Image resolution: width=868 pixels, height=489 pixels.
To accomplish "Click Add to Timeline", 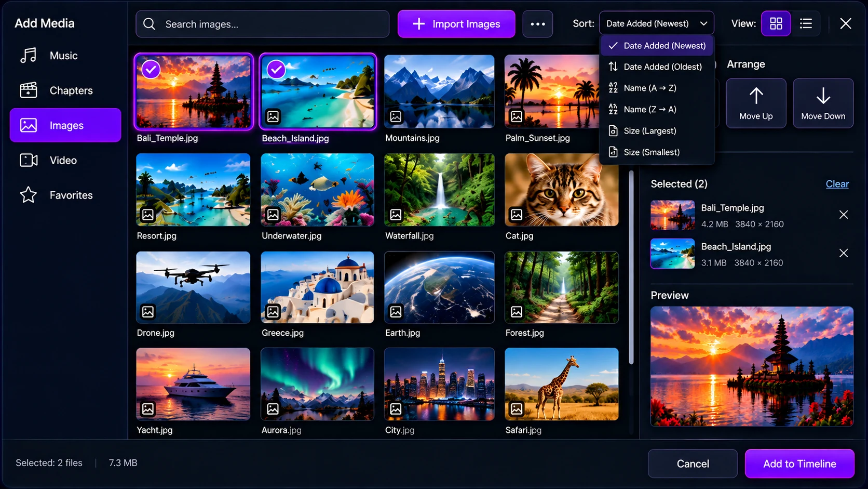I will point(799,464).
